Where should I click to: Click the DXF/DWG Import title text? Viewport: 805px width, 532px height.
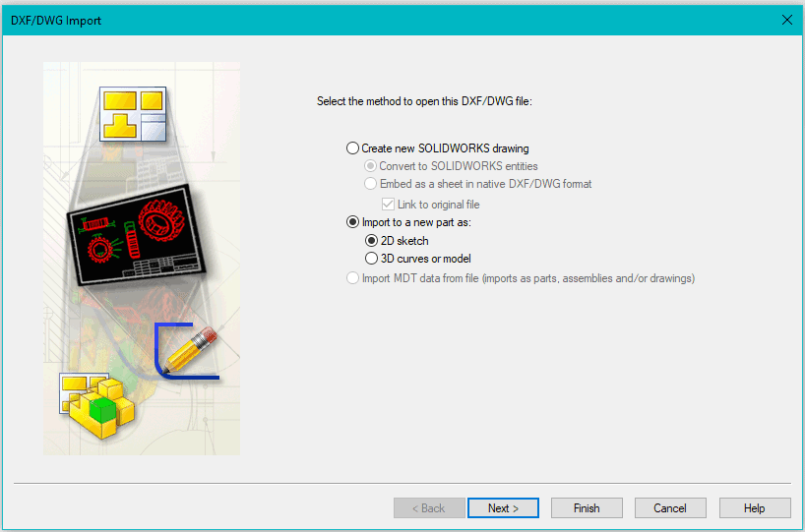coord(56,21)
